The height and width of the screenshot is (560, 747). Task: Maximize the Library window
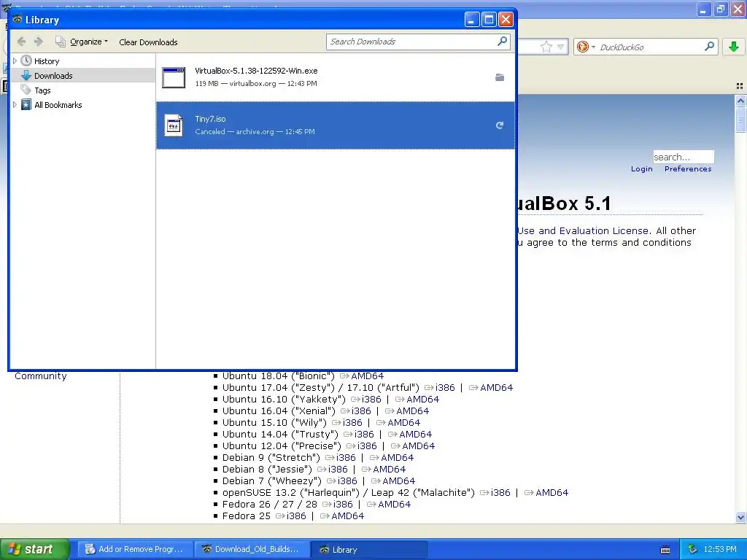click(489, 20)
